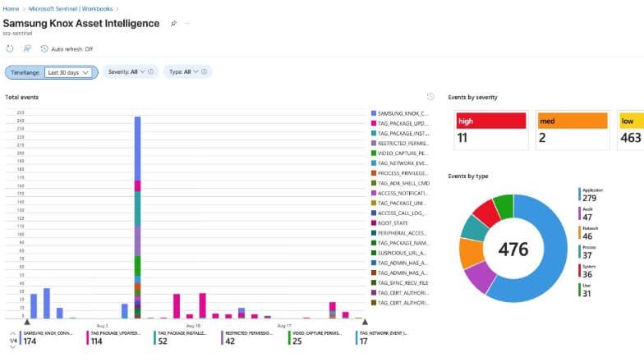Click the Auto refresh clock icon
Screen dimensions: 644x362
tap(44, 49)
